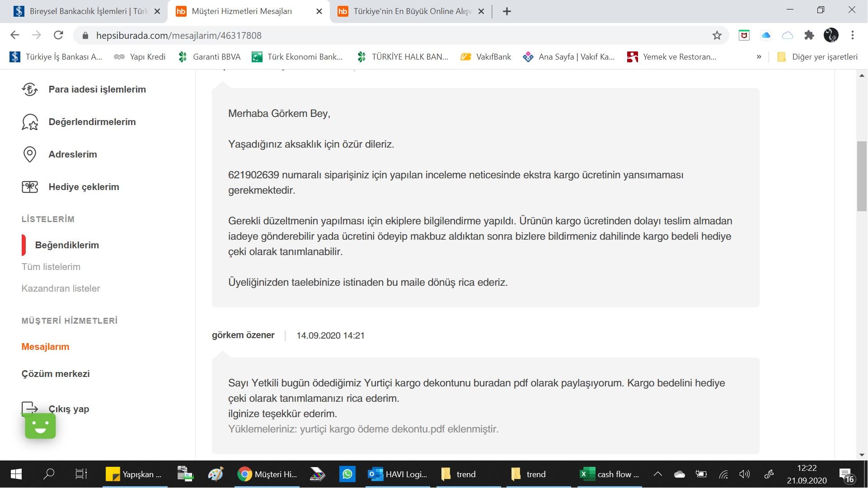The height and width of the screenshot is (488, 868).
Task: Go back to previous page
Action: pos(15,35)
